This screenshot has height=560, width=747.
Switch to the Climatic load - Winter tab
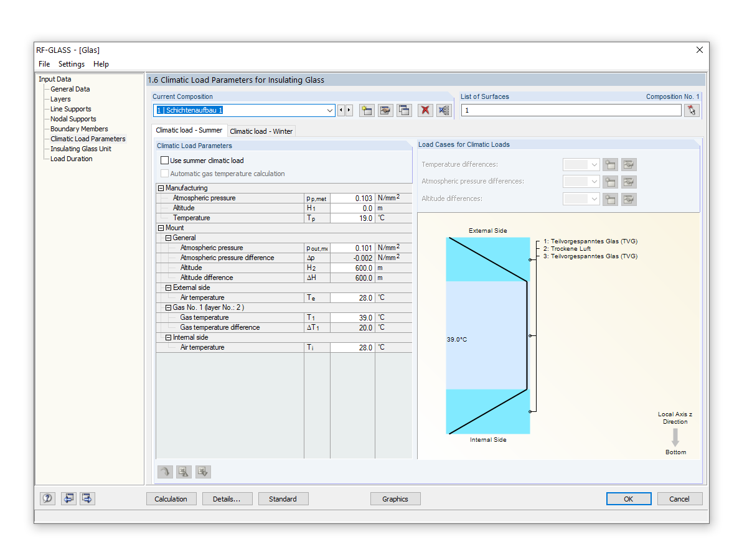(261, 131)
